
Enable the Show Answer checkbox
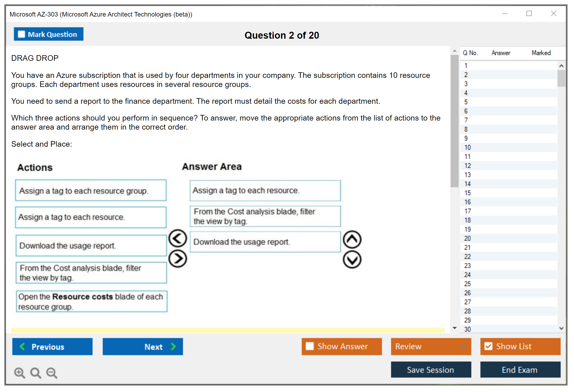pyautogui.click(x=310, y=346)
